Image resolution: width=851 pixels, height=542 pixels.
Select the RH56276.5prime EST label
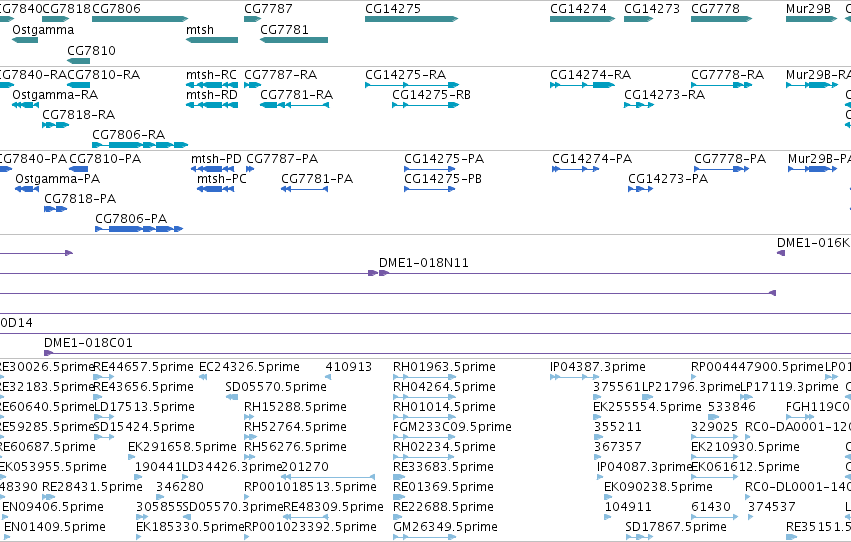click(x=295, y=448)
